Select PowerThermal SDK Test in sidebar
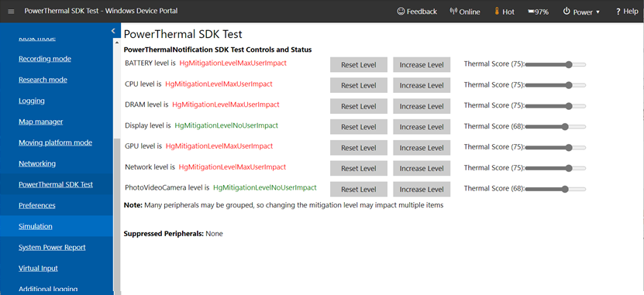This screenshot has width=644, height=295. click(56, 184)
